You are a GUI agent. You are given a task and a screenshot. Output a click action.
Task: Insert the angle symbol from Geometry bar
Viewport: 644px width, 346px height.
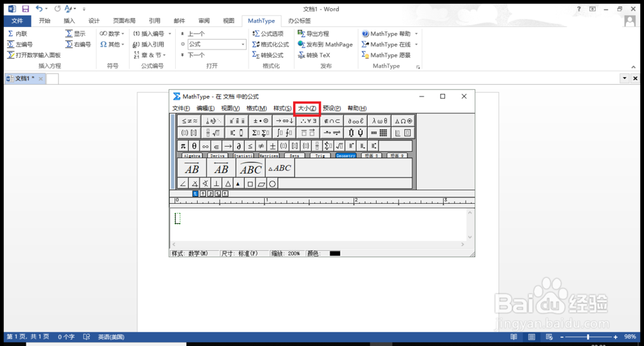(x=183, y=184)
